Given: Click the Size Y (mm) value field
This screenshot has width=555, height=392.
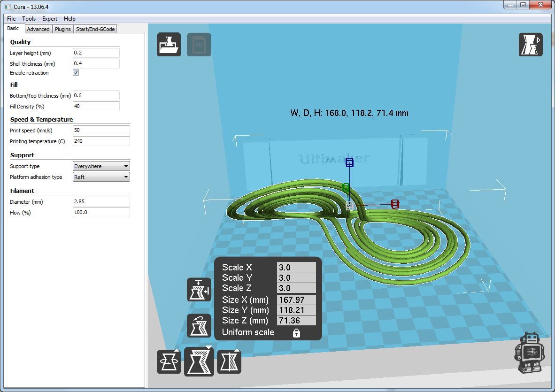Looking at the screenshot, I should (296, 310).
